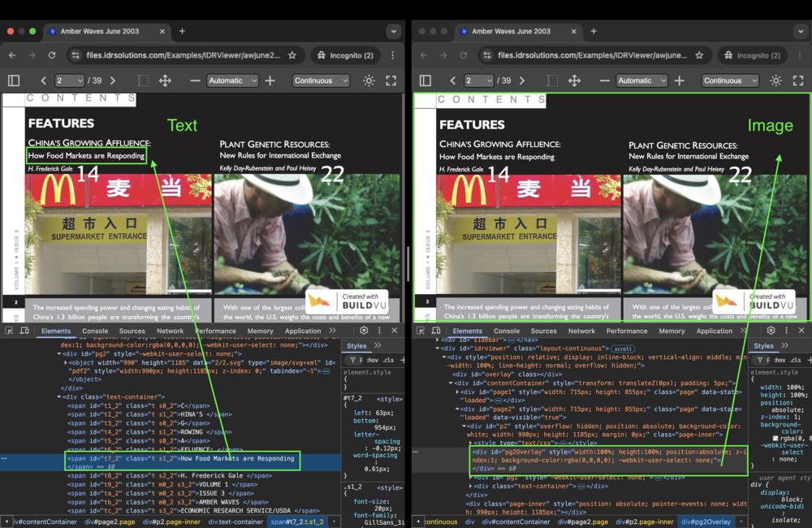Toggle night mode with the sun icon
This screenshot has height=528, width=812.
(x=368, y=80)
